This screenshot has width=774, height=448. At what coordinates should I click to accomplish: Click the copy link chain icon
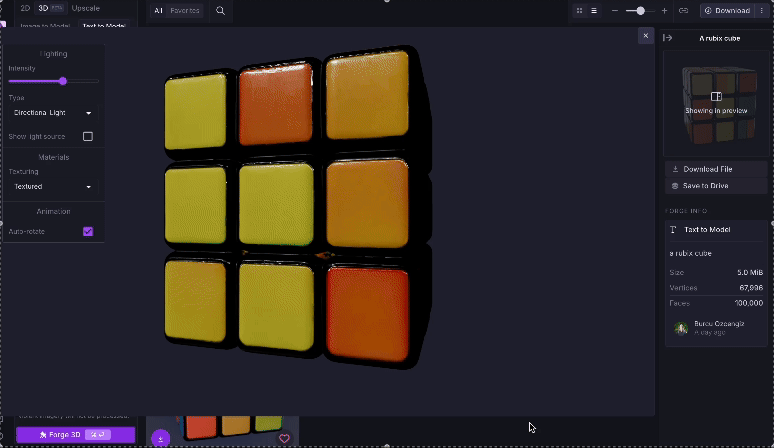(683, 10)
